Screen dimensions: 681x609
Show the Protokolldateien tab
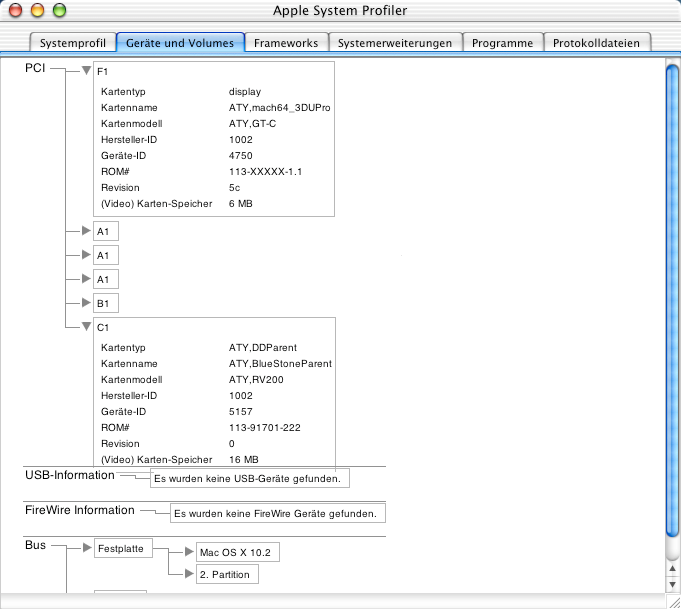(x=596, y=43)
